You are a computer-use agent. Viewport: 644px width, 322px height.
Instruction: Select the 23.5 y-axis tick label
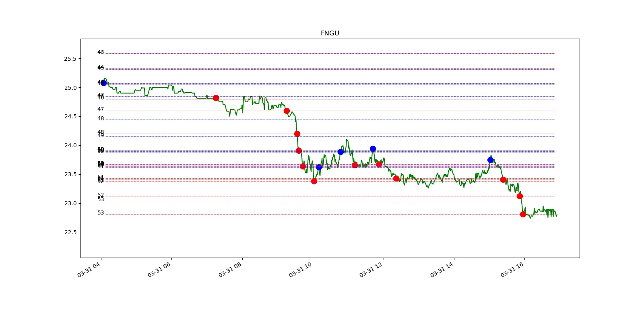pos(70,175)
